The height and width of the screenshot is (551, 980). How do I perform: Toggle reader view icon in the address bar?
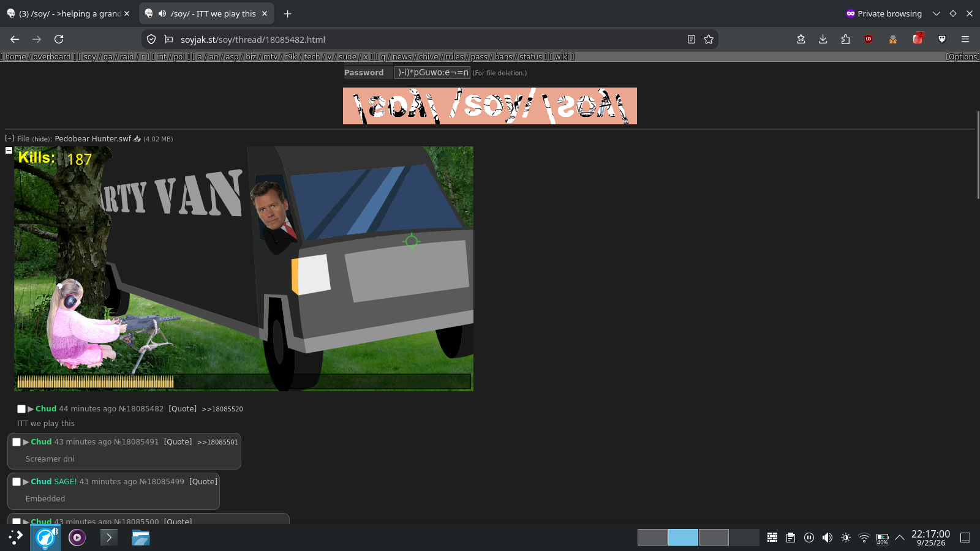coord(692,39)
